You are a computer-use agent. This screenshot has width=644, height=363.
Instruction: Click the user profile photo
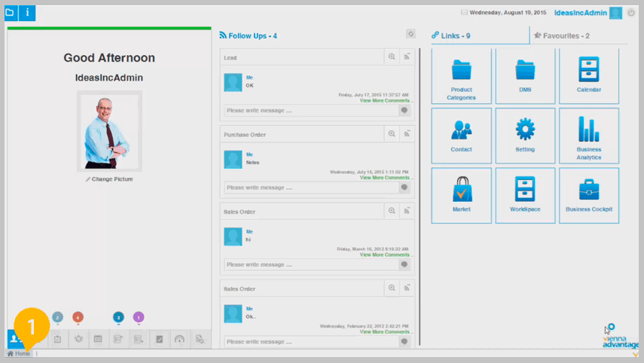(x=109, y=131)
